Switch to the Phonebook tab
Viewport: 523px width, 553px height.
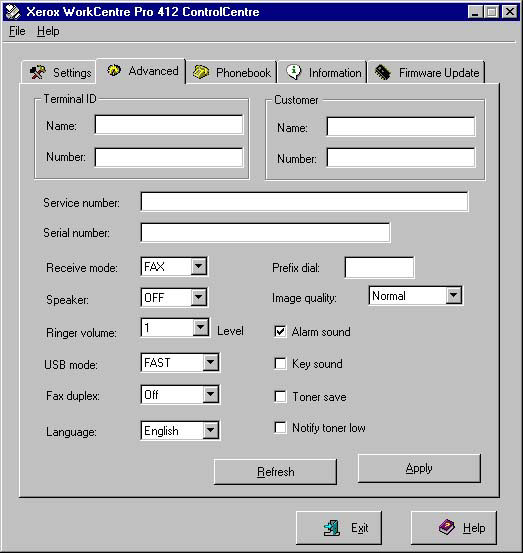click(231, 72)
